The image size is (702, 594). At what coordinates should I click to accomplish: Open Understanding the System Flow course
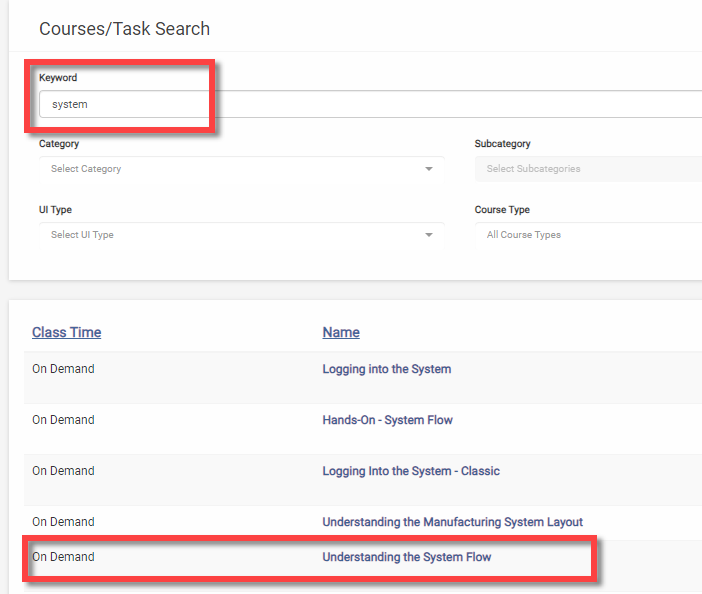click(407, 557)
